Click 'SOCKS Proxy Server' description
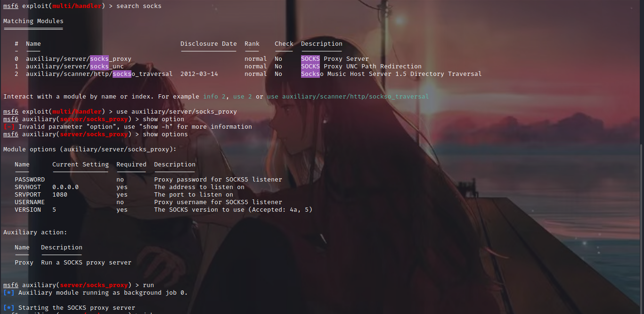Viewport: 644px width, 314px height. click(x=335, y=59)
